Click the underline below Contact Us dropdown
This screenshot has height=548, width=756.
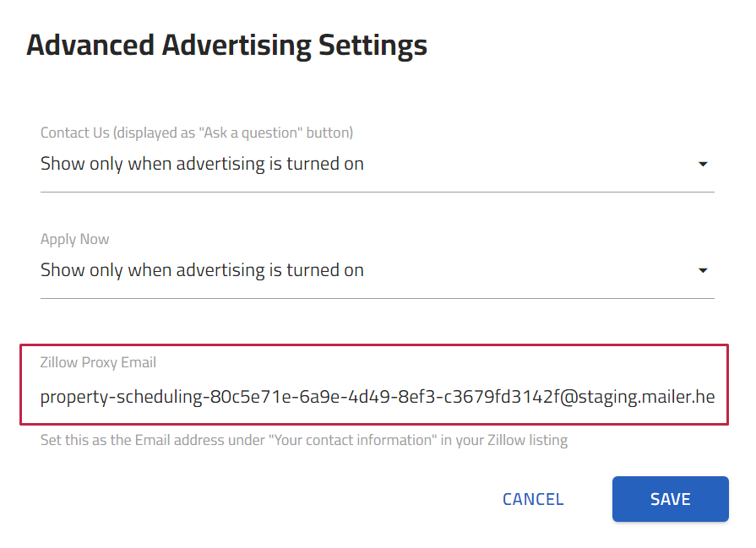378,192
